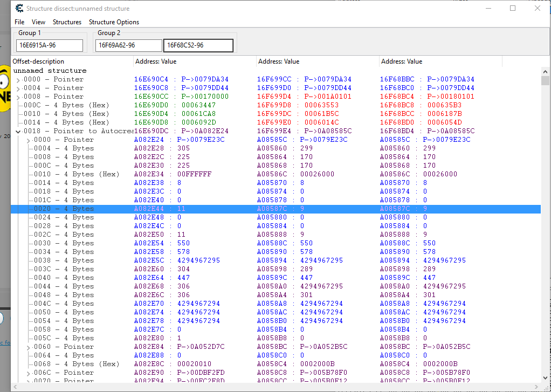Focus Group 2 address field 16F68C52-96

click(198, 45)
